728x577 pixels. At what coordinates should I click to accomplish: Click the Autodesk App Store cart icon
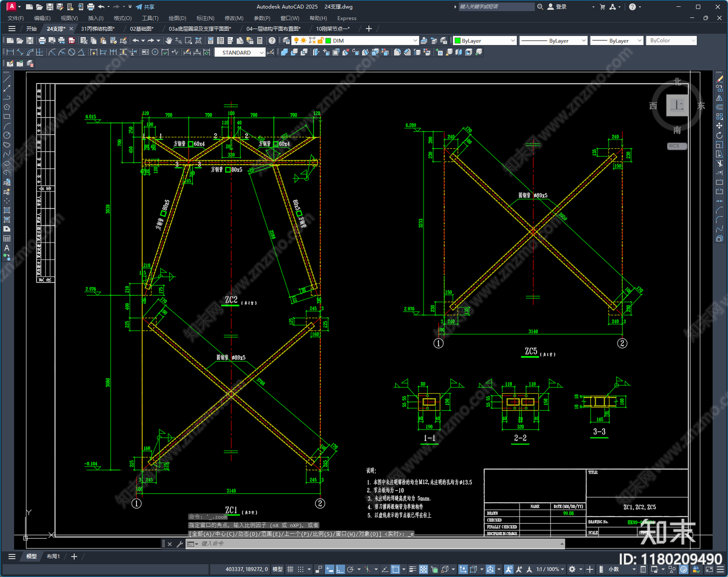602,7
